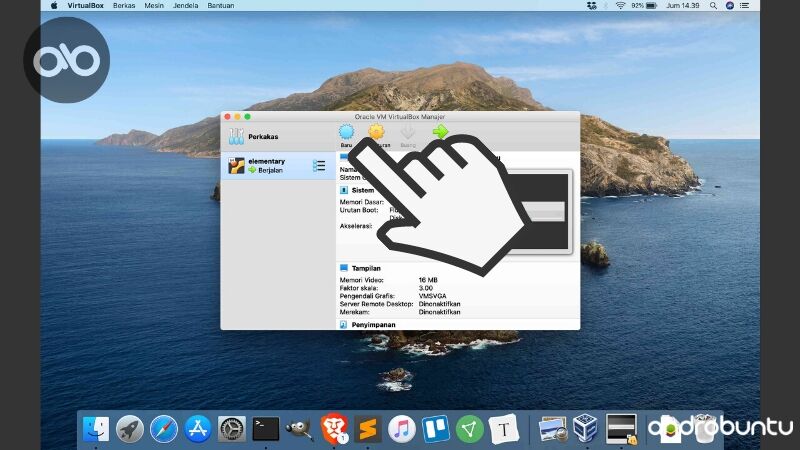Click the VirtualBox cube dock icon
The width and height of the screenshot is (800, 450).
tap(585, 428)
